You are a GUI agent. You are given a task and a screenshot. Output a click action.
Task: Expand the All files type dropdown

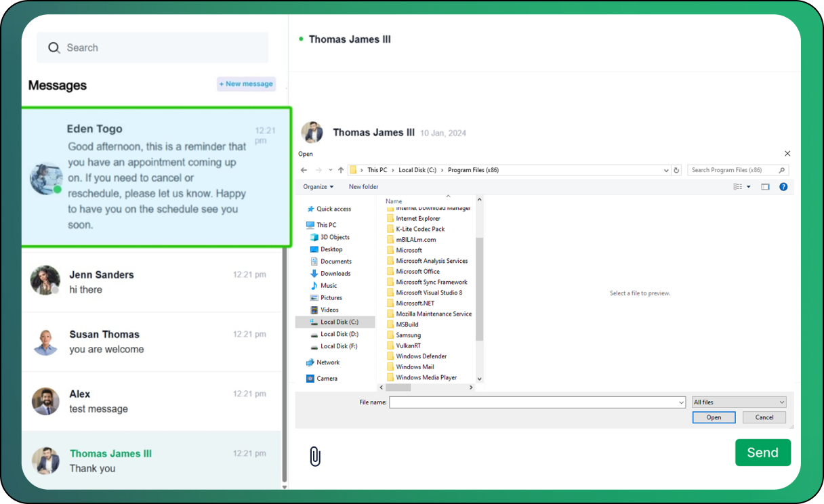tap(739, 402)
